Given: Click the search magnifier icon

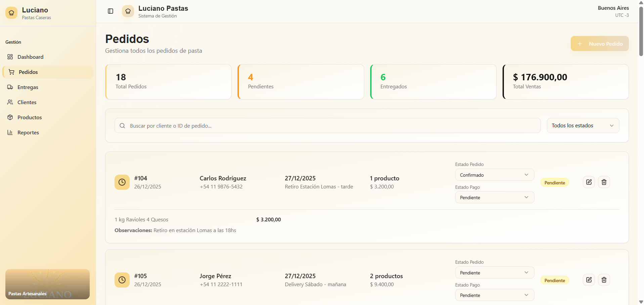Looking at the screenshot, I should click(x=123, y=126).
